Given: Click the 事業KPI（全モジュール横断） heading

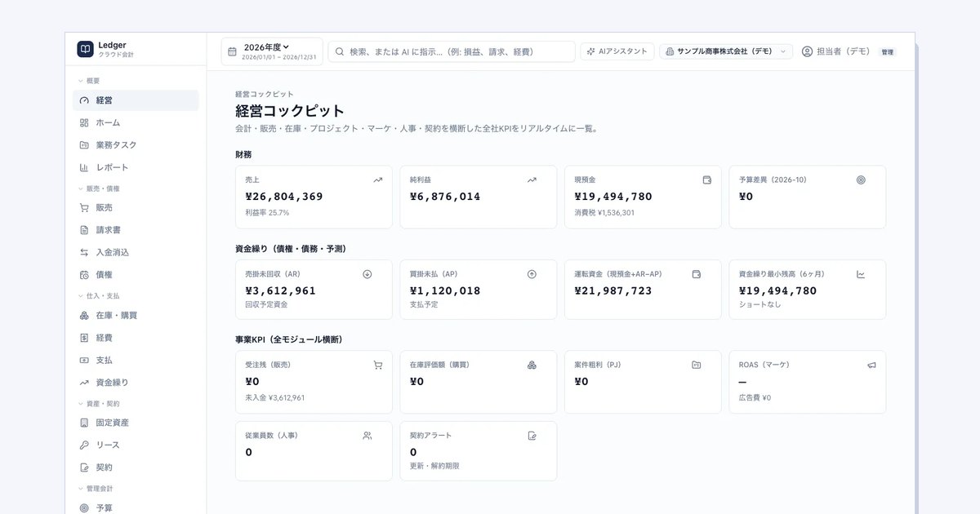Looking at the screenshot, I should coord(288,339).
